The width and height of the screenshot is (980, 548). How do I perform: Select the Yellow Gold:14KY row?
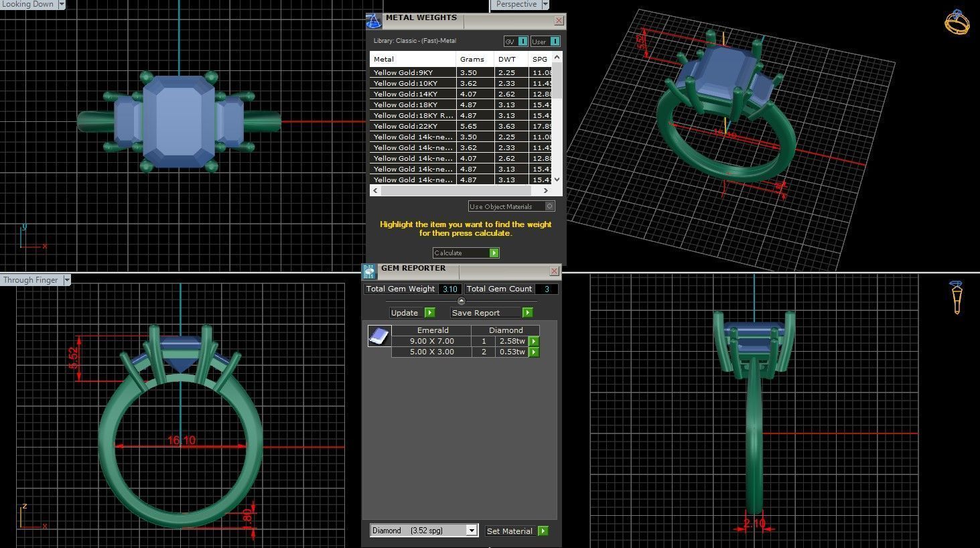pos(462,94)
